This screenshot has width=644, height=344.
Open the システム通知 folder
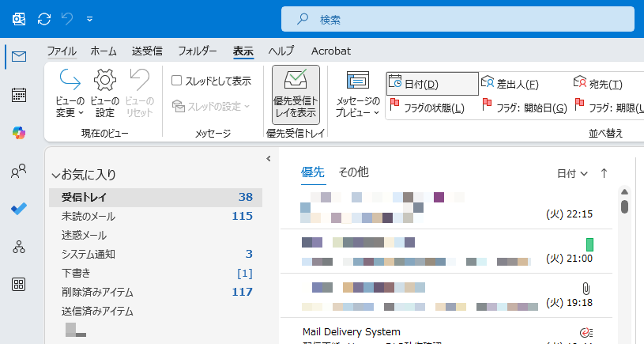pos(155,254)
